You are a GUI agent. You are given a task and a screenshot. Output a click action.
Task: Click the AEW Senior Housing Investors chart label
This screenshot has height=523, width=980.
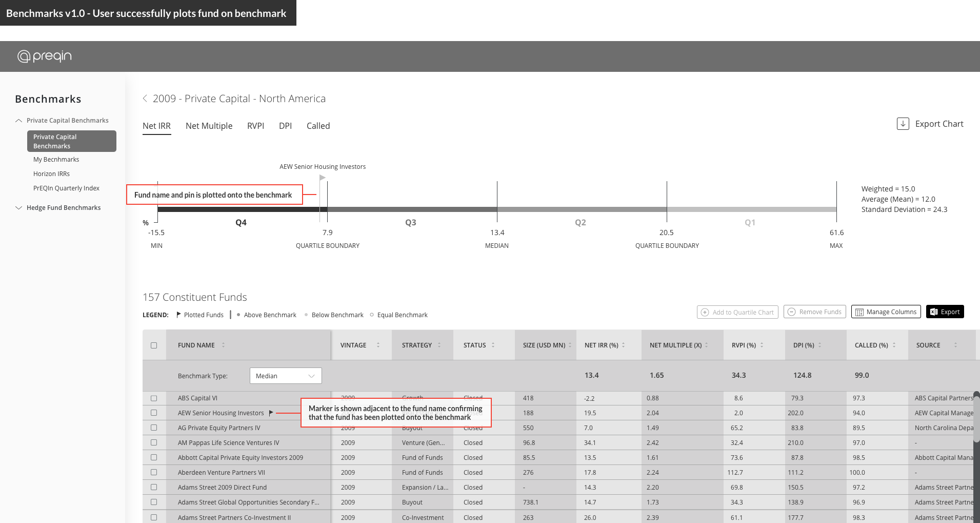[x=323, y=167]
